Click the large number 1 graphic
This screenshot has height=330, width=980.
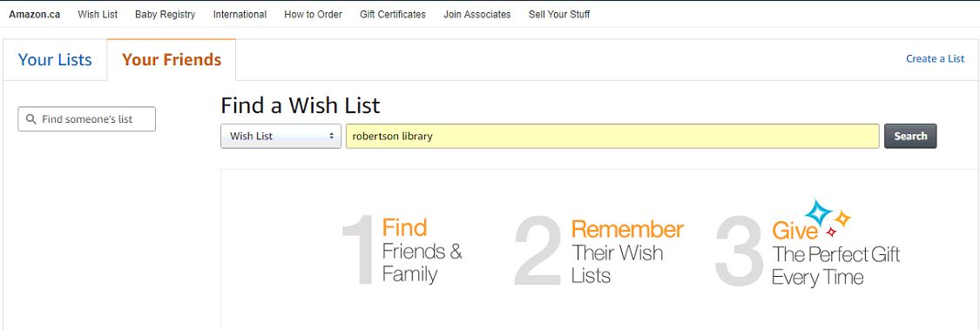coord(359,250)
